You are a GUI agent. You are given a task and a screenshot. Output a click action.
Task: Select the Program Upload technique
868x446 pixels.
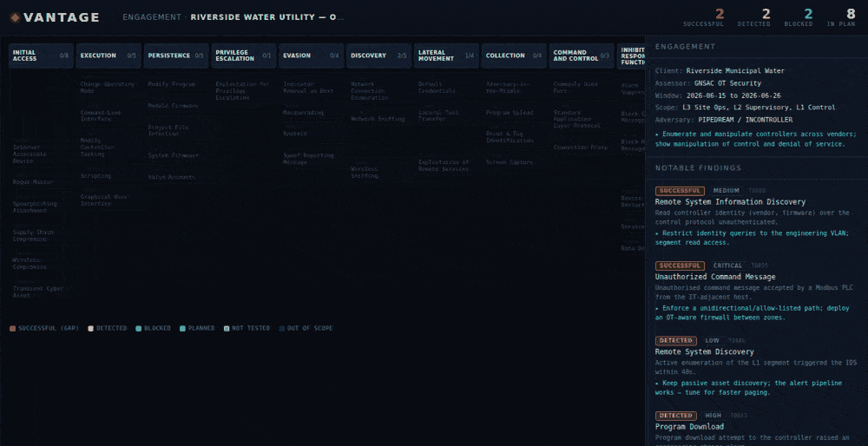[x=514, y=112]
